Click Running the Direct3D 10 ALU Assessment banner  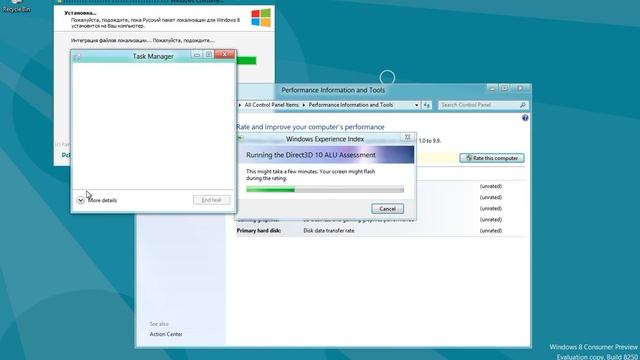[326, 155]
